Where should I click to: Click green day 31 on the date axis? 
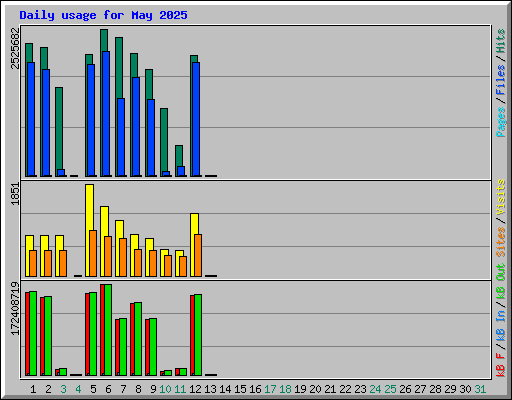coord(480,389)
